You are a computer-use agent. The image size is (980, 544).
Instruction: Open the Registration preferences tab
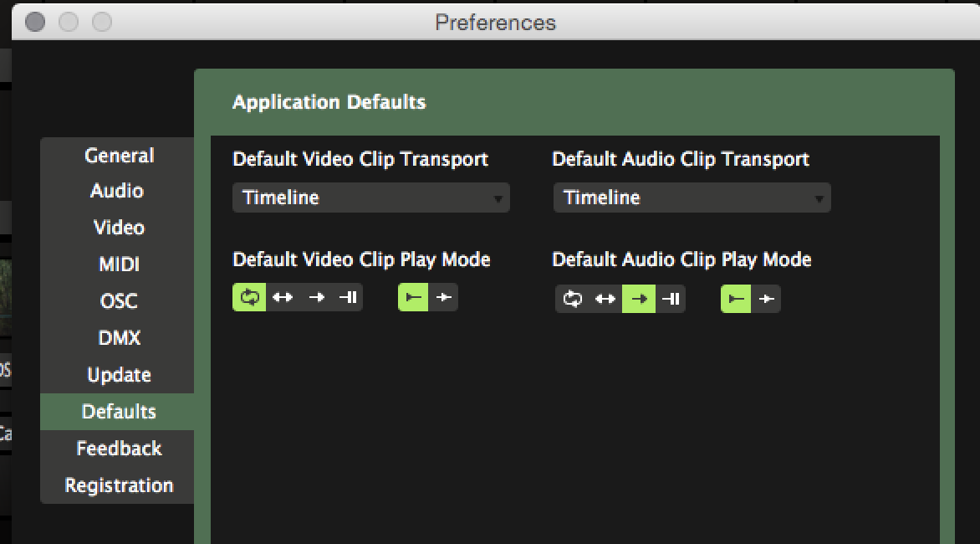pos(119,485)
